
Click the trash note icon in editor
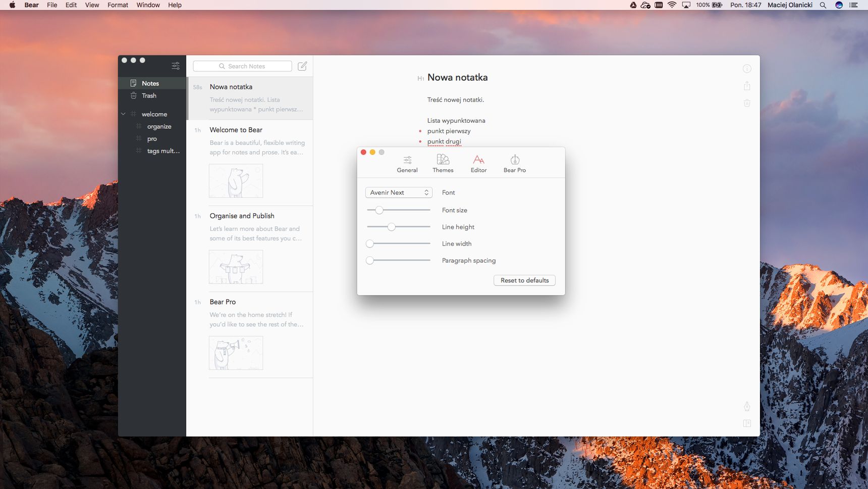pyautogui.click(x=747, y=103)
